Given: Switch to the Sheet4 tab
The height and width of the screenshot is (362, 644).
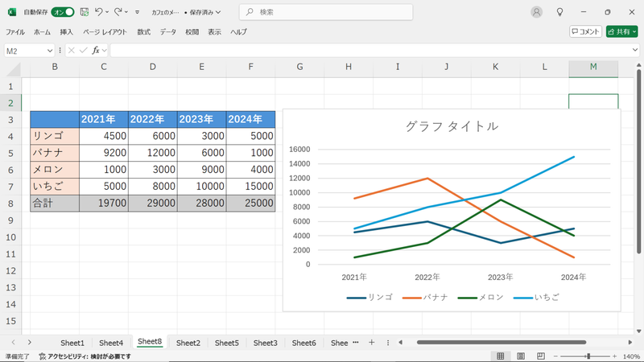Looking at the screenshot, I should pos(111,343).
